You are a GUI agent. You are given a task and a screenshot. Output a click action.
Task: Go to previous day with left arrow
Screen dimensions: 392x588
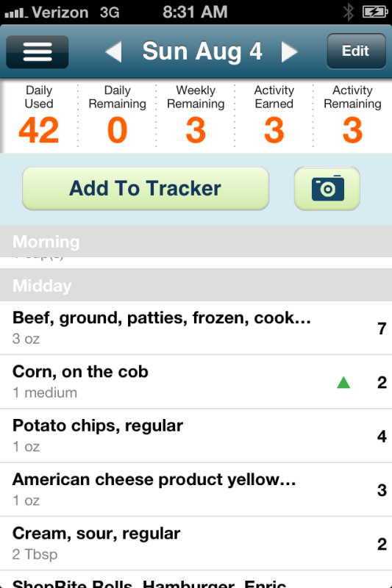(x=113, y=51)
